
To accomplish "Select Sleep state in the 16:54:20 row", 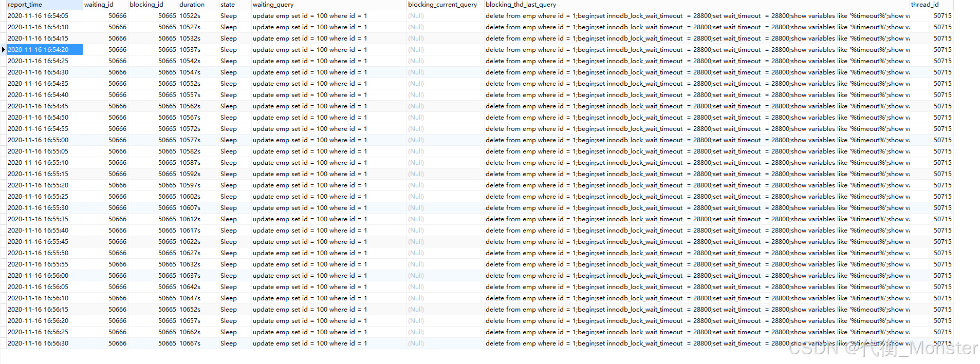I will click(235, 50).
